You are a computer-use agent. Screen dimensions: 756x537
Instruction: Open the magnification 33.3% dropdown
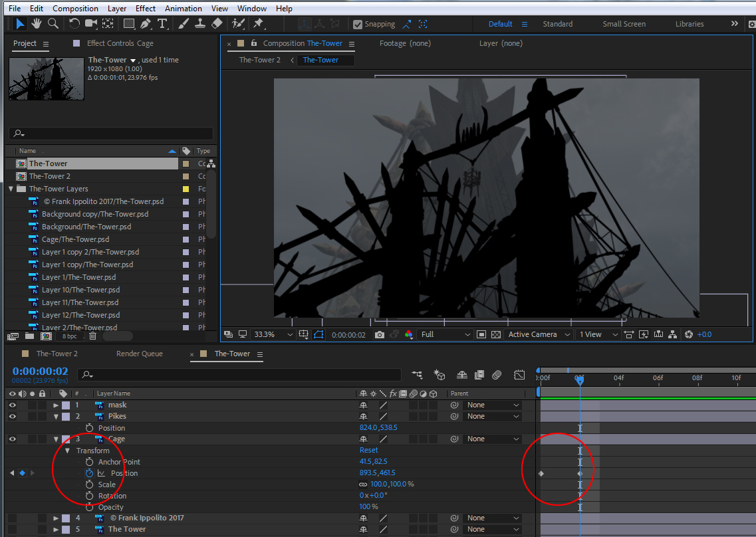click(x=273, y=334)
